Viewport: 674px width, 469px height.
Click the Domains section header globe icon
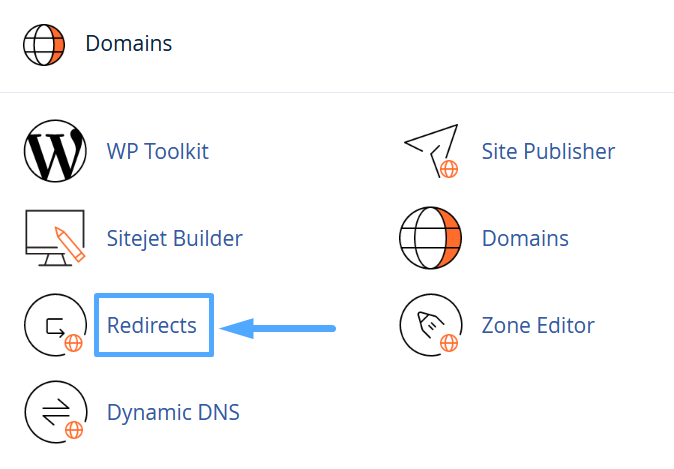pos(44,44)
